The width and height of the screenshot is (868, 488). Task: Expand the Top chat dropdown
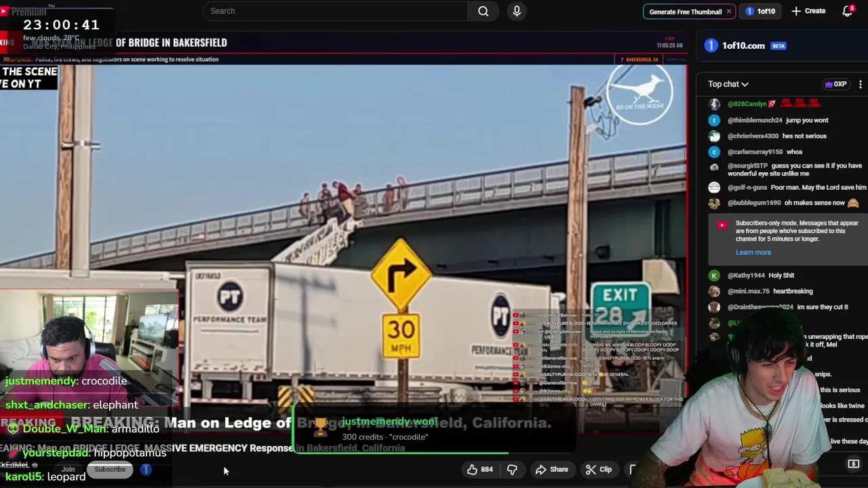[728, 84]
